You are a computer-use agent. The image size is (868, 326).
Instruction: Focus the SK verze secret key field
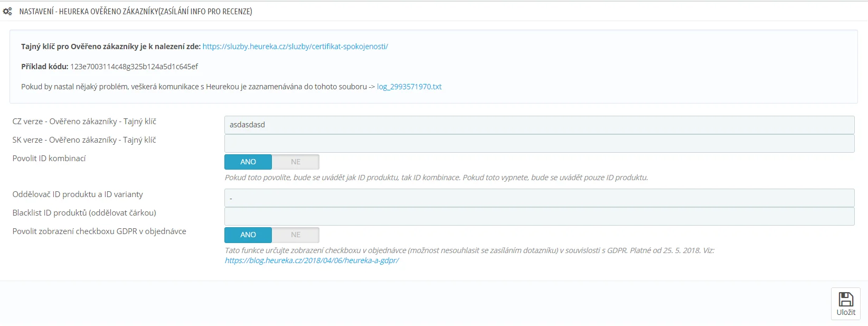pos(539,144)
